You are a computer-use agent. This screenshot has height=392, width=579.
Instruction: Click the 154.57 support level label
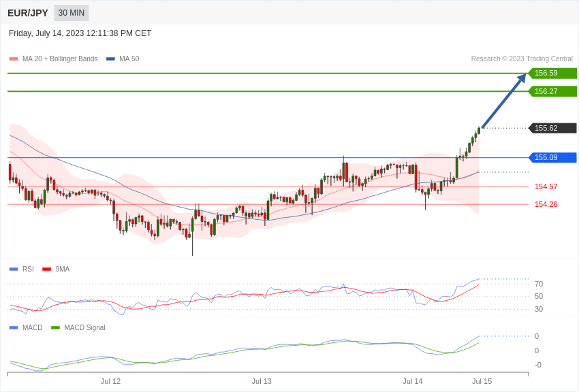(x=546, y=186)
